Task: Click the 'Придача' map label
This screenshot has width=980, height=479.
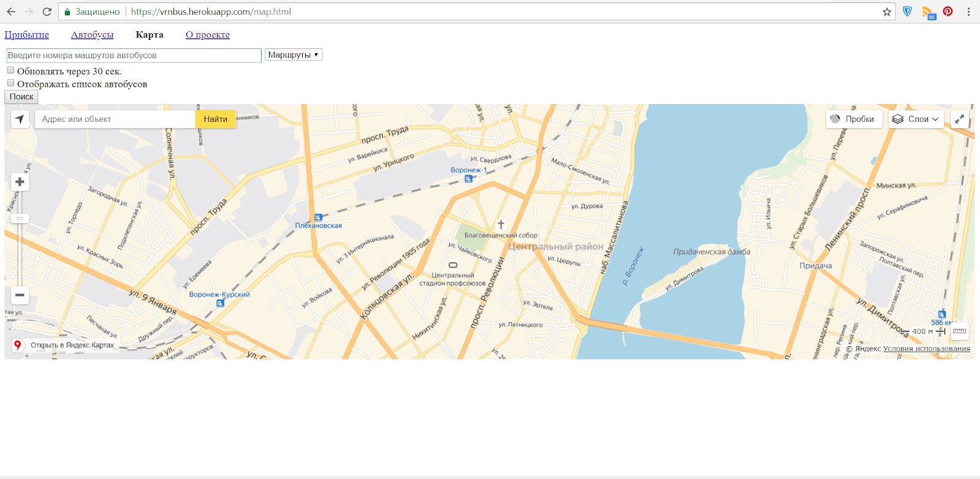Action: tap(816, 266)
